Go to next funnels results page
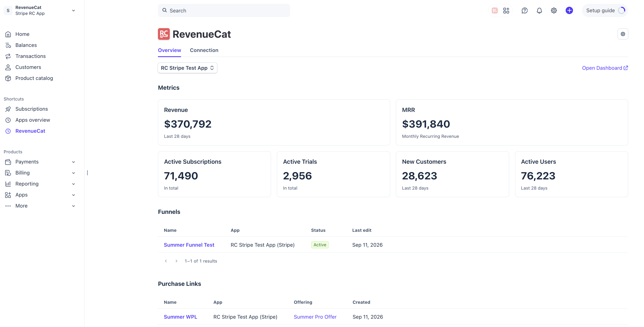This screenshot has height=327, width=644. [176, 261]
